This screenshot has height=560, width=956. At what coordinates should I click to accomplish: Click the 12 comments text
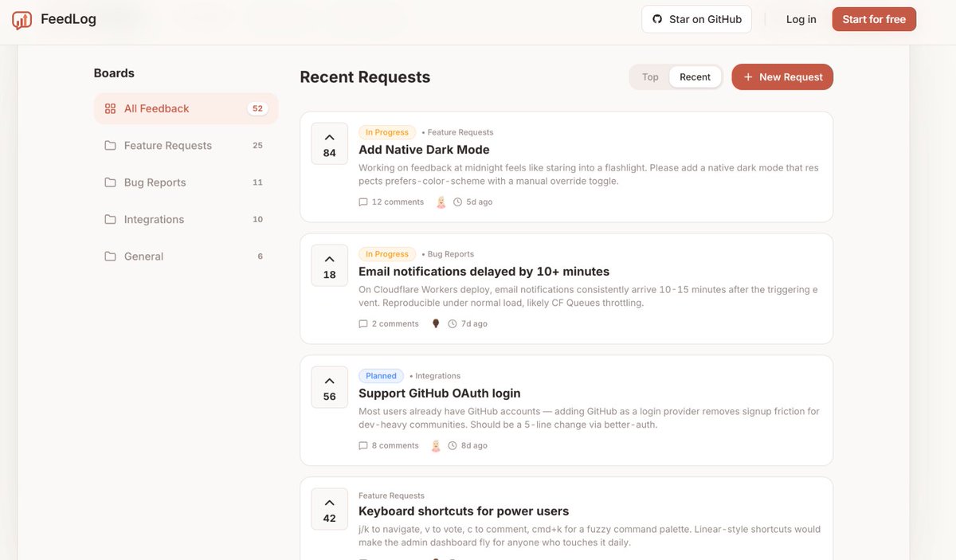398,202
